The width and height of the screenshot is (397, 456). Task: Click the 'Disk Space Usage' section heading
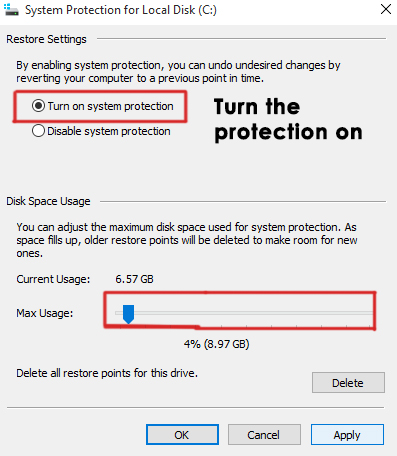[48, 201]
